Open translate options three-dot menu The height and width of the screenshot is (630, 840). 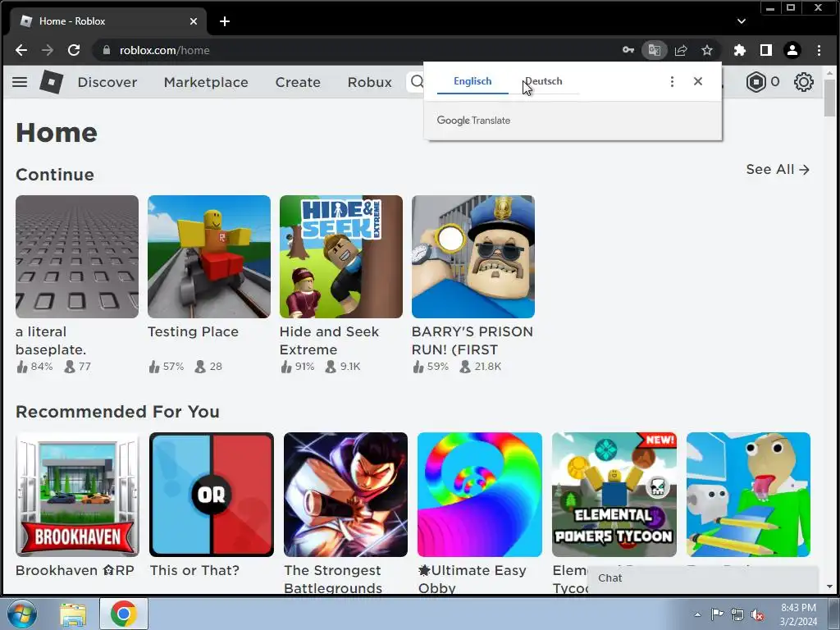[x=672, y=81]
